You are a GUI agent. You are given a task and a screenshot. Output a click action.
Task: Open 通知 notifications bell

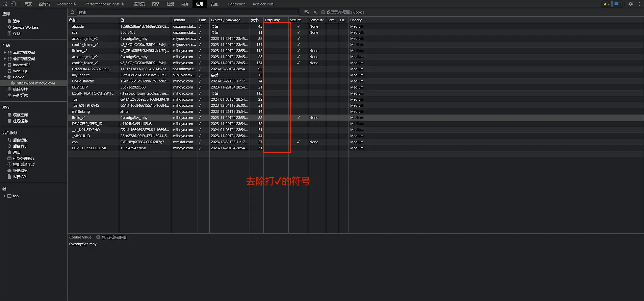(9, 152)
